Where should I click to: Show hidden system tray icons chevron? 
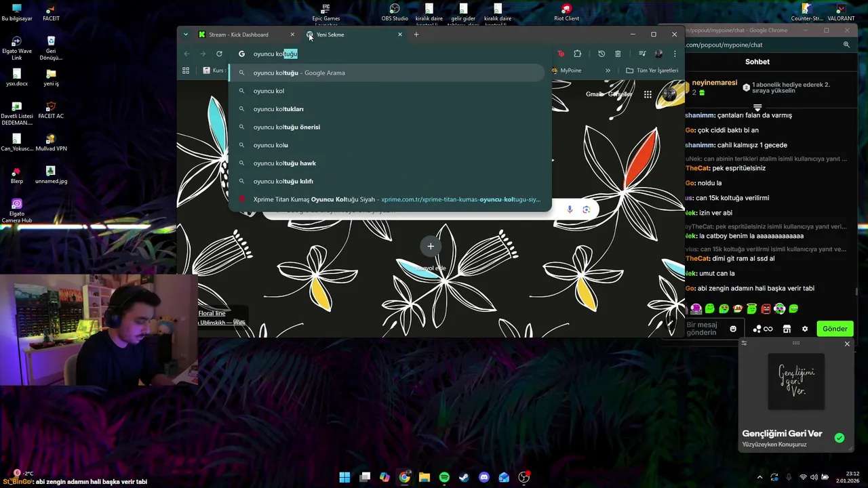[x=759, y=477]
